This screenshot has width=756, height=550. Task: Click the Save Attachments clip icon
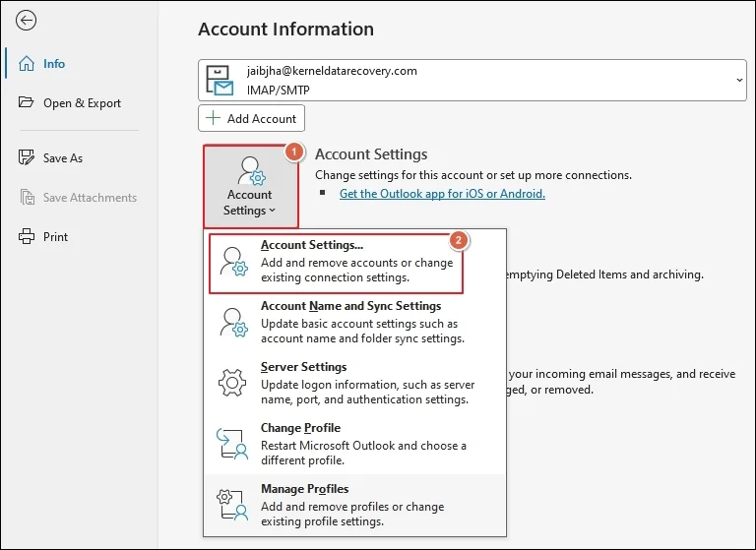click(x=27, y=197)
